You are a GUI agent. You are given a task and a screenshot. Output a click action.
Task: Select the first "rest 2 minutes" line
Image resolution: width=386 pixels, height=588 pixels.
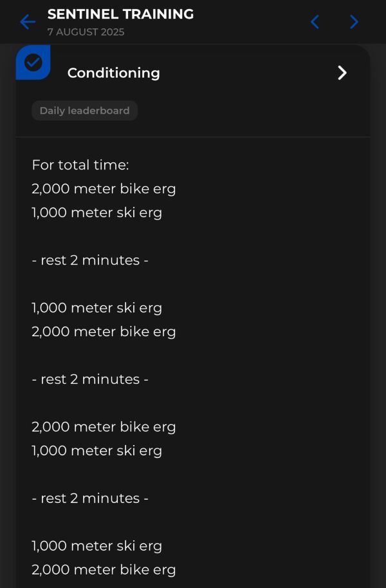point(90,260)
